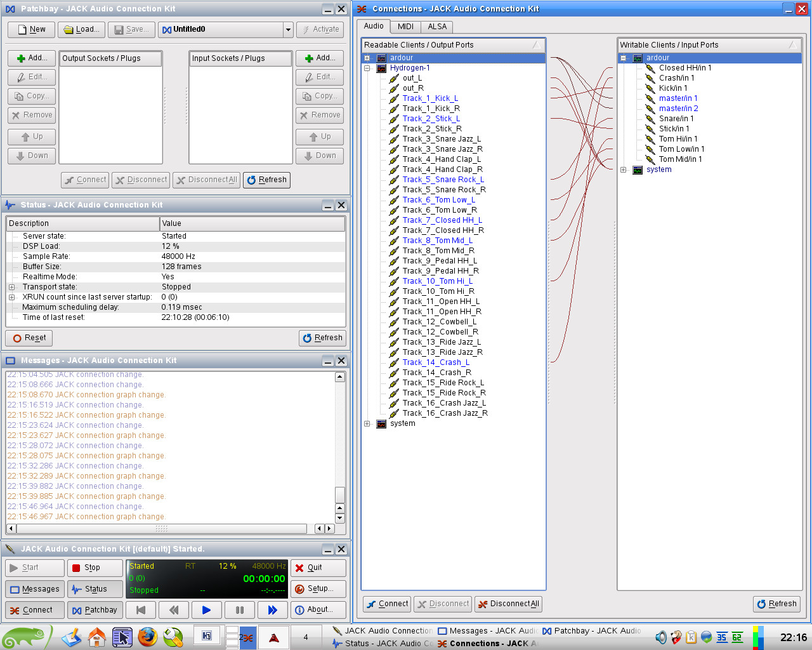
Task: Switch to the MIDI tab
Action: [405, 27]
